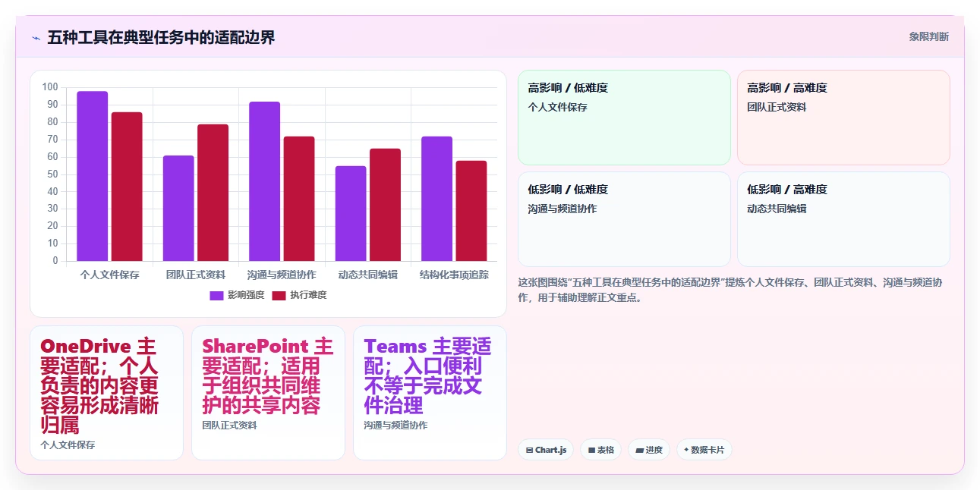Viewport: 980px width, 490px height.
Task: Click the x-axis label 结构化事项追踪
Action: pos(454,275)
